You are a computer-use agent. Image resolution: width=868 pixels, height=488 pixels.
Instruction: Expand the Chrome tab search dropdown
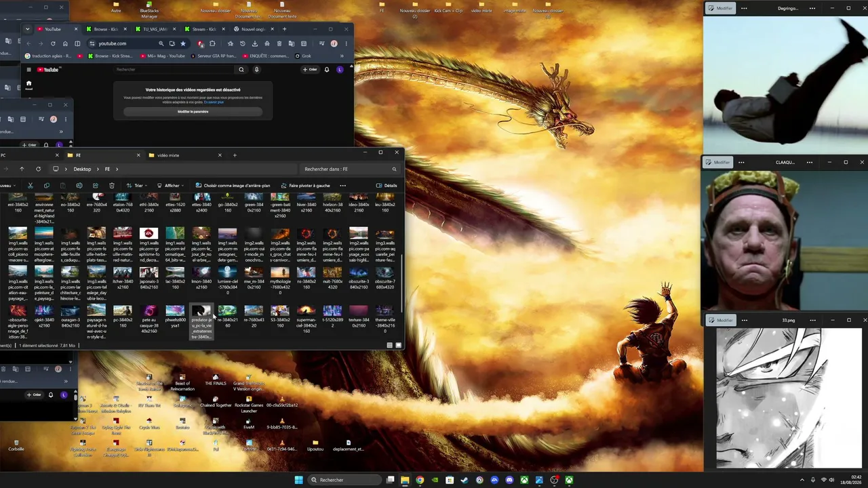28,29
